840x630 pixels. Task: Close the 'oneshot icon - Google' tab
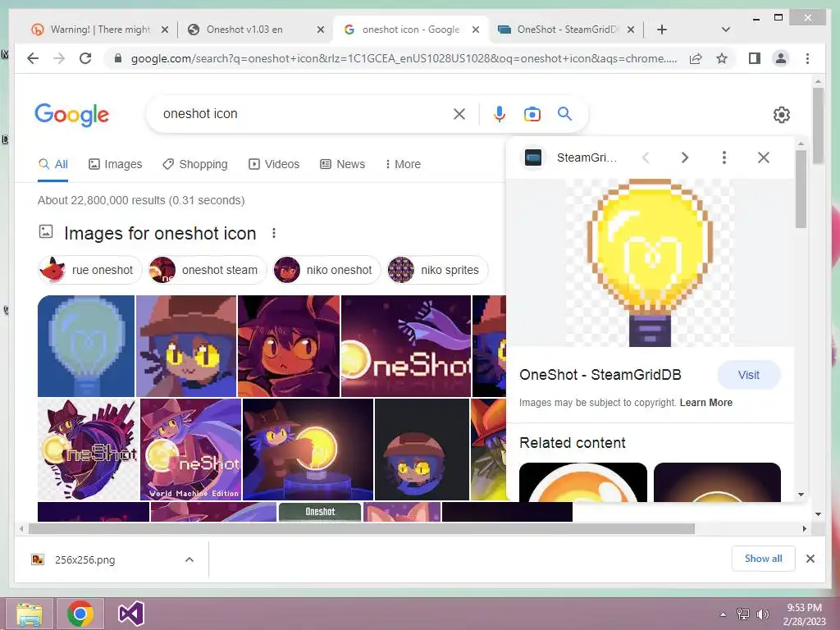[x=475, y=30]
